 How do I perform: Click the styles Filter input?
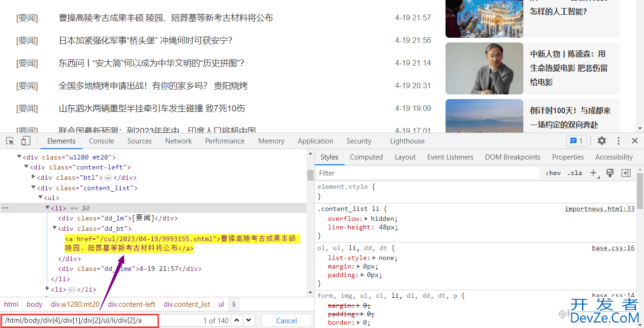[428, 173]
